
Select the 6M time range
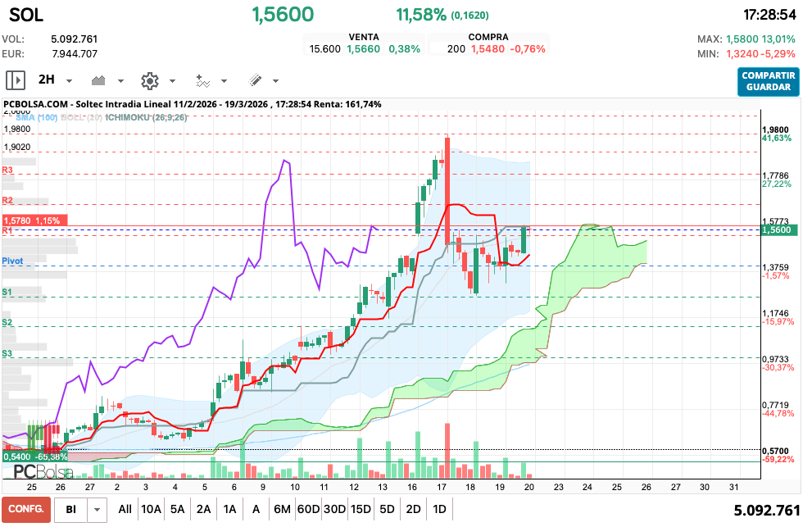(x=282, y=510)
